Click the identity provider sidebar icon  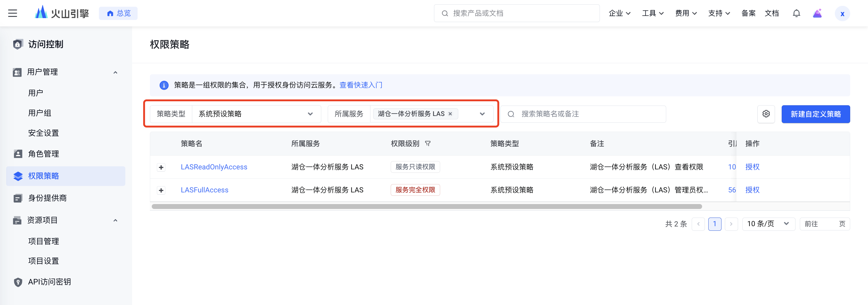[x=18, y=198]
